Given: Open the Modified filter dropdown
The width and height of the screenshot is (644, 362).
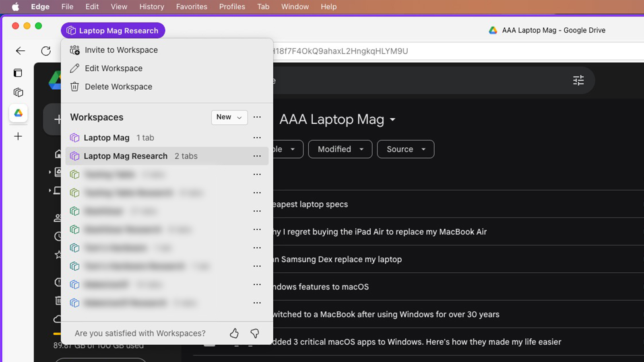Looking at the screenshot, I should tap(340, 149).
